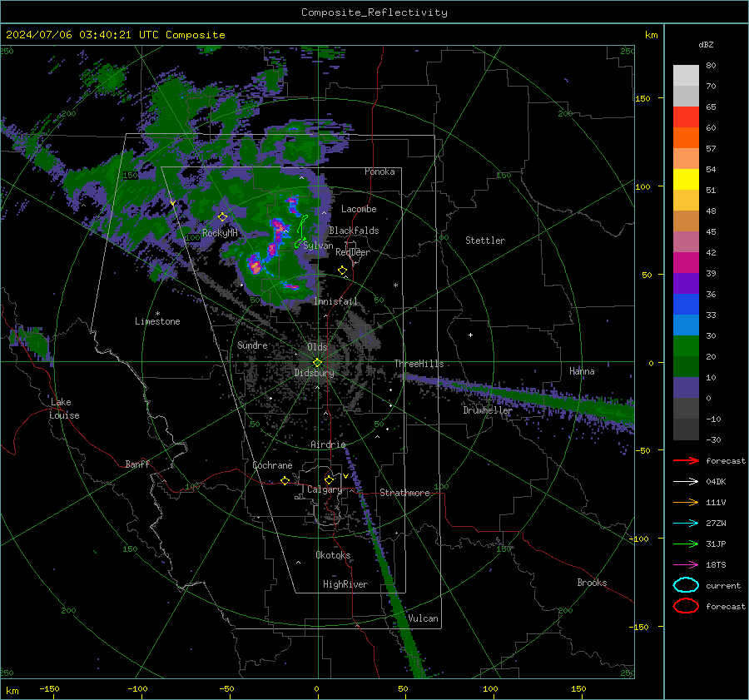The height and width of the screenshot is (700, 749).
Task: Select the Hanna label
Action: click(x=582, y=371)
